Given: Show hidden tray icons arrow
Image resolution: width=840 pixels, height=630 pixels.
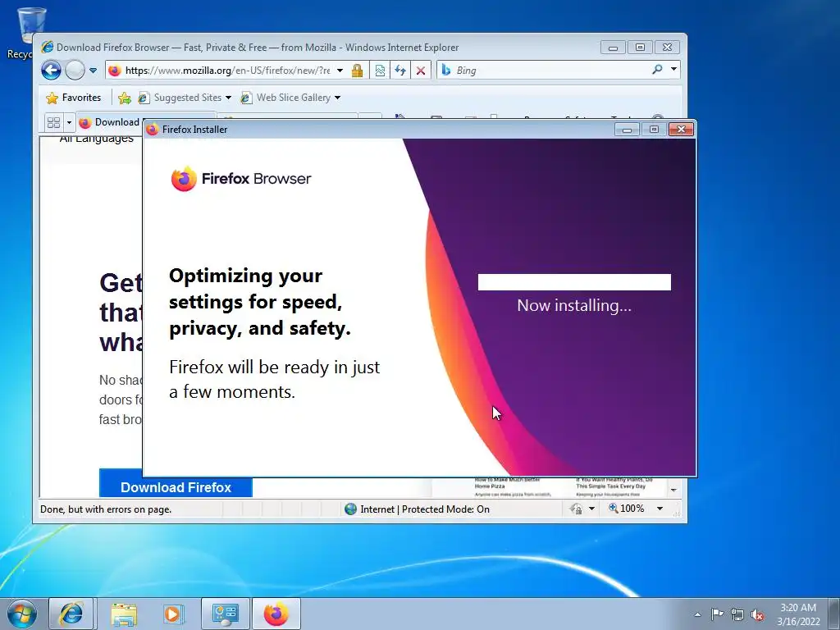Looking at the screenshot, I should pos(697,614).
